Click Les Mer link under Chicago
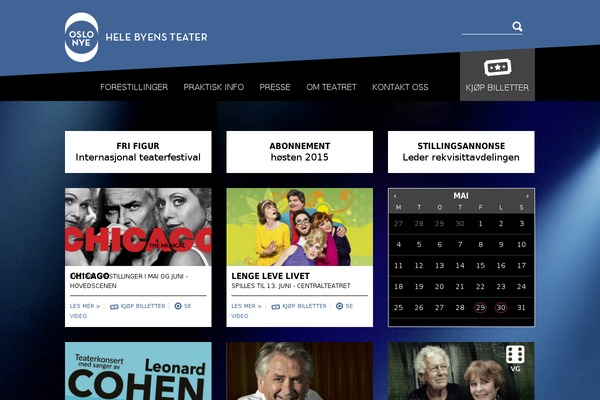Screen dimensions: 600x400 coord(85,306)
